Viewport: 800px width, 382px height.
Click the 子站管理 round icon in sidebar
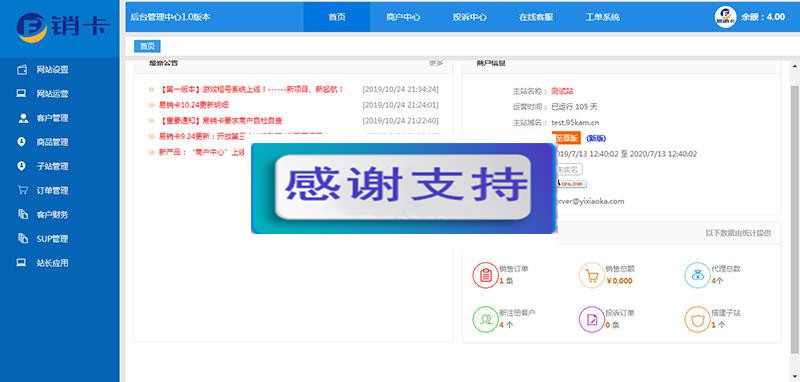tap(21, 166)
